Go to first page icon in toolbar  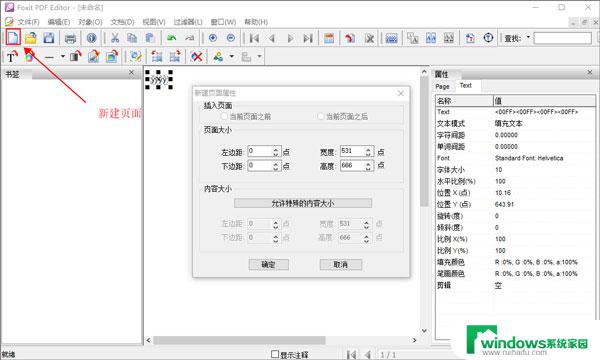[254, 38]
